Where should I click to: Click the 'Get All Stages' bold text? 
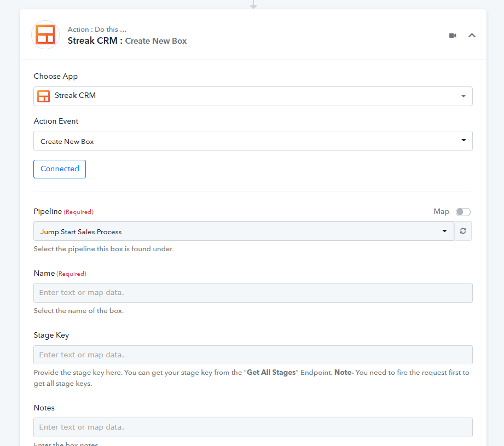pos(271,373)
